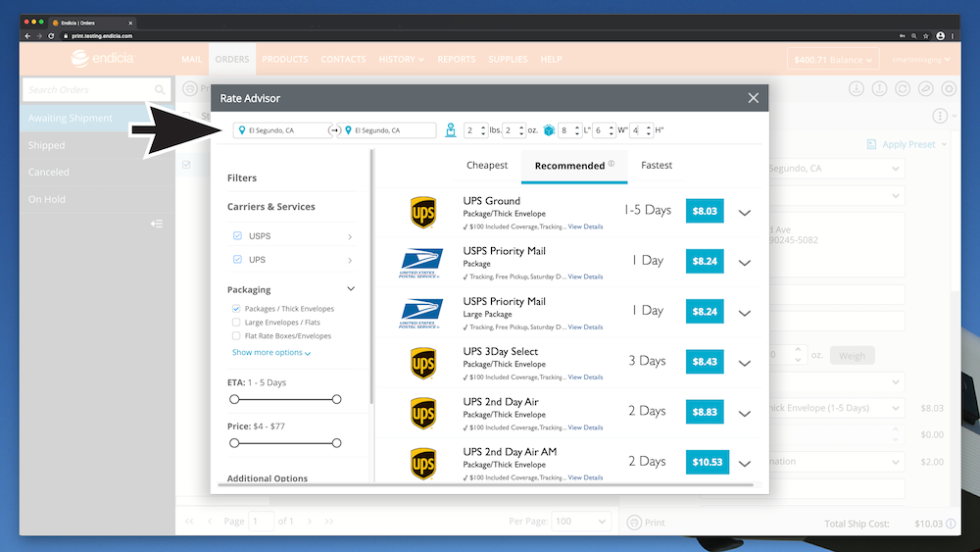Open View Details for UPS 2nd Day Air

585,427
